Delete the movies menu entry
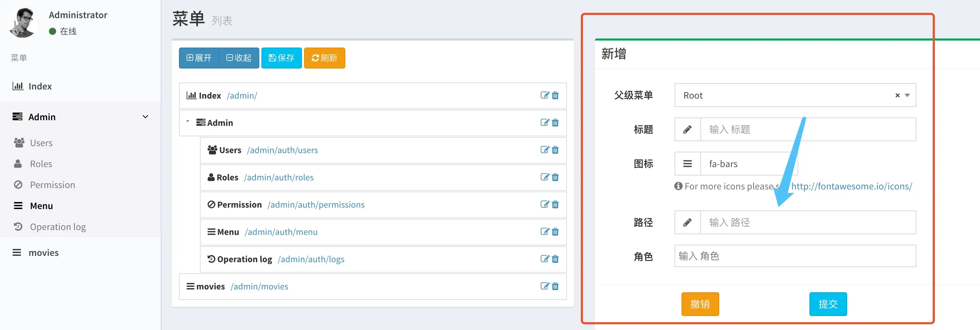Screen dimensions: 980x330 (x=555, y=286)
